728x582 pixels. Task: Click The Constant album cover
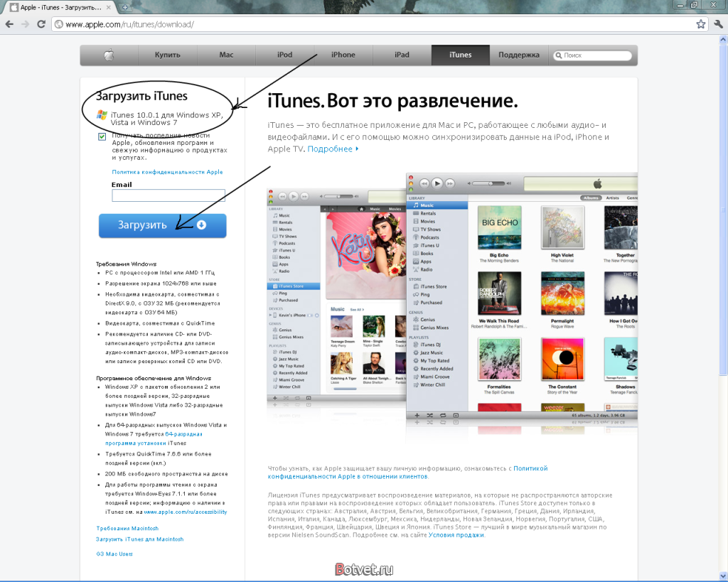point(562,360)
